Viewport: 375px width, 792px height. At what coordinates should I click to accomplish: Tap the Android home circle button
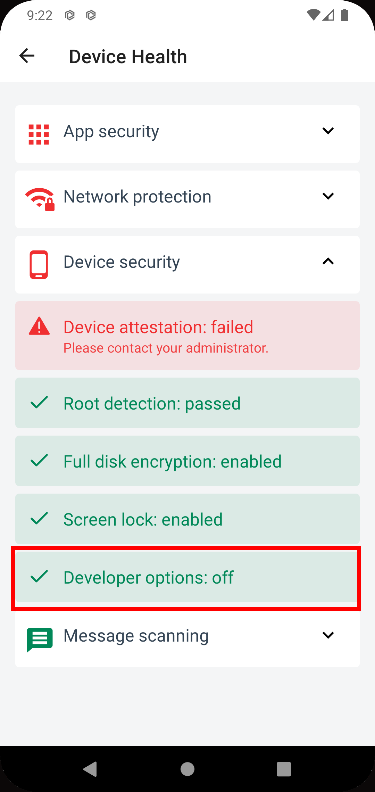[188, 769]
